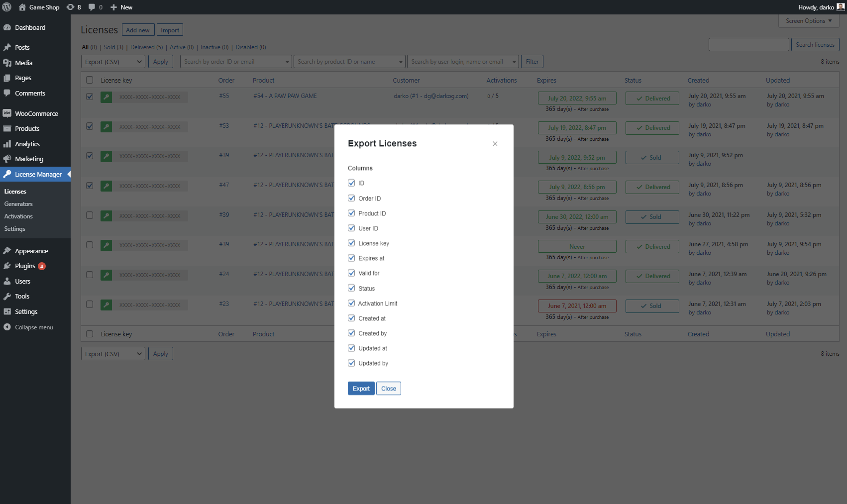Click green key icon in order #55 row
847x504 pixels.
pos(106,97)
